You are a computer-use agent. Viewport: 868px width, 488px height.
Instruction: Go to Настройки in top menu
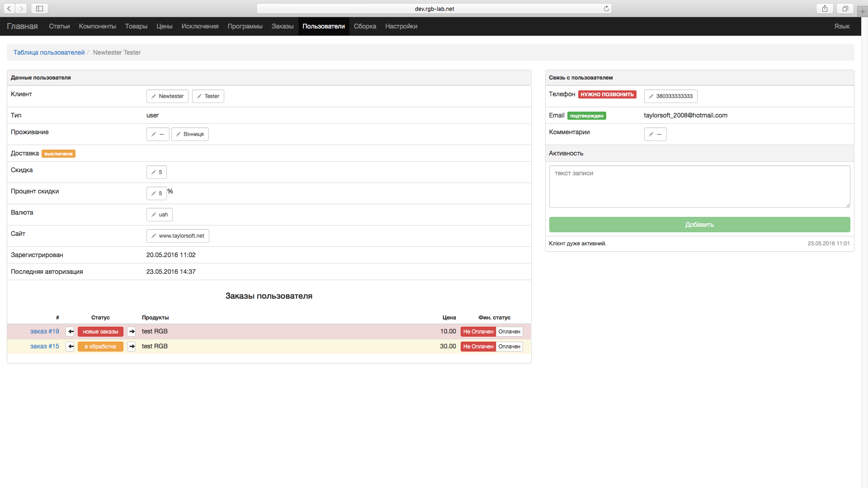tap(401, 26)
